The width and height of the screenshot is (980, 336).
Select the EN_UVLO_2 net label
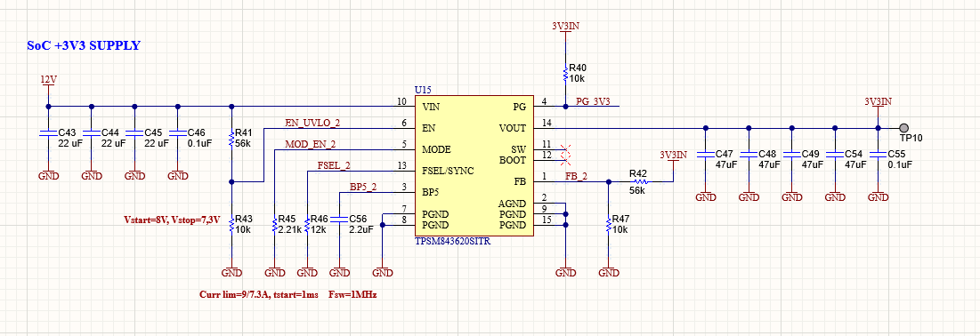click(x=312, y=123)
